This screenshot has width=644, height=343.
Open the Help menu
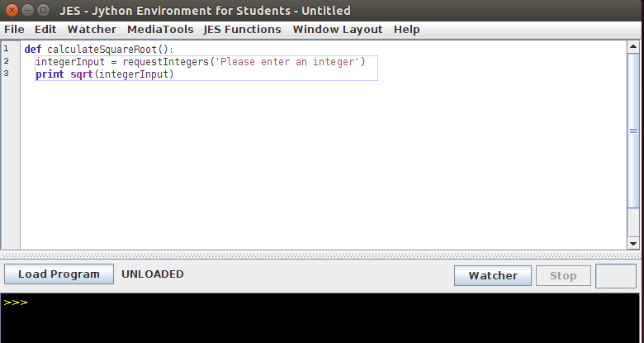(x=406, y=29)
